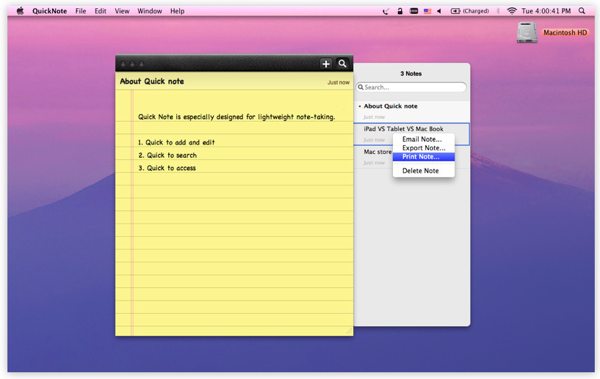The image size is (600, 379).
Task: Open the Window menu
Action: pyautogui.click(x=150, y=11)
